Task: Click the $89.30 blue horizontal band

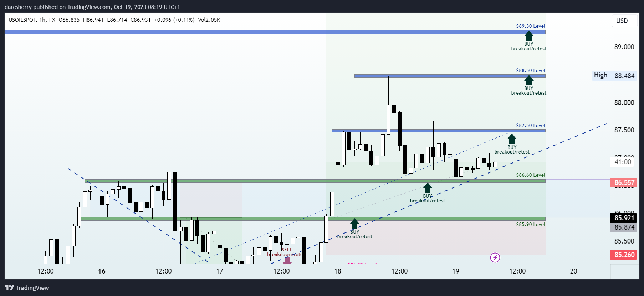Action: (x=275, y=32)
